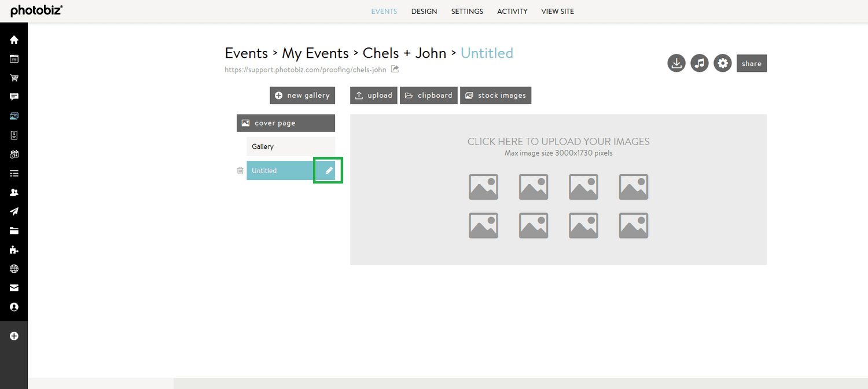
Task: Click the download icon near share button
Action: click(676, 63)
